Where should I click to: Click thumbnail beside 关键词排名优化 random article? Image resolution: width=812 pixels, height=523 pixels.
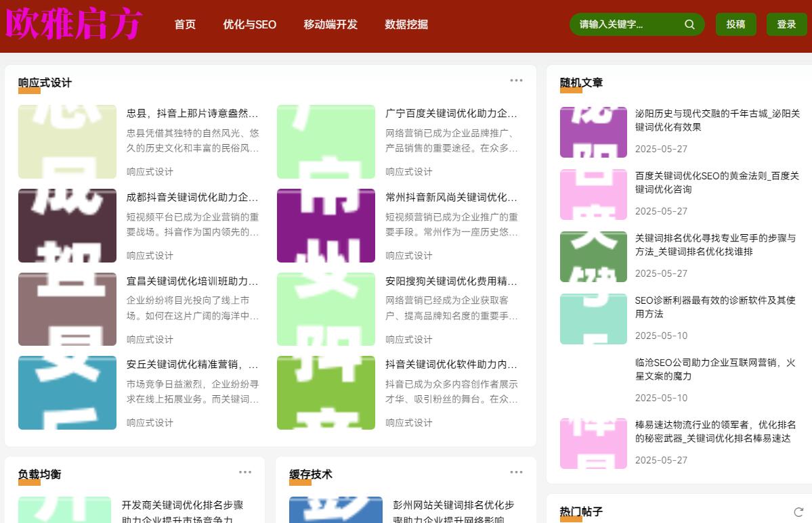(593, 256)
